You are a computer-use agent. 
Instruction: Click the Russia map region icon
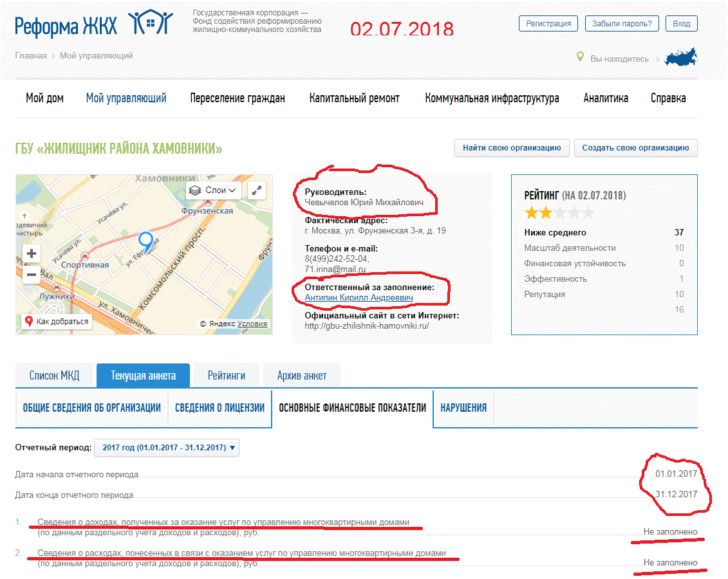681,57
